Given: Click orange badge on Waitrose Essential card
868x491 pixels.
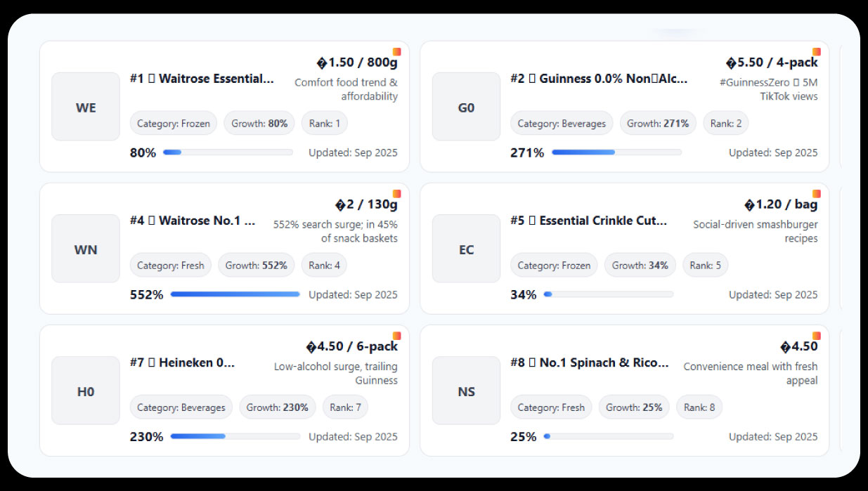Looking at the screenshot, I should tap(397, 52).
